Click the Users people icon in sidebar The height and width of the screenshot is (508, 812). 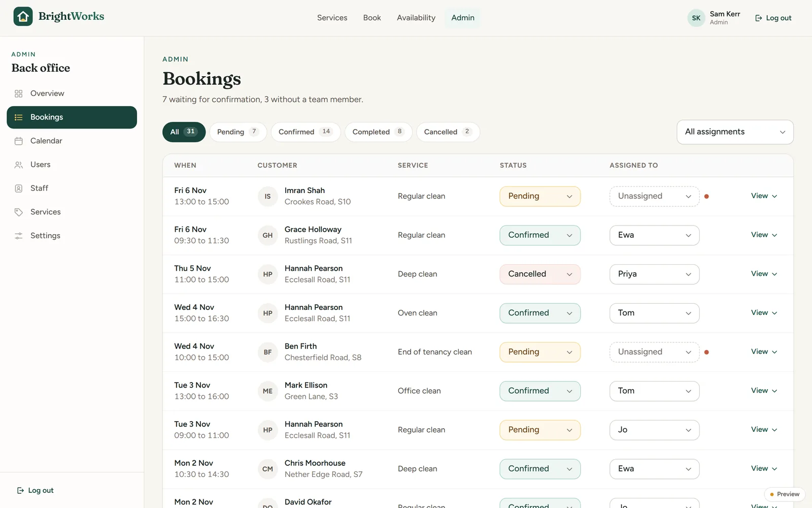click(x=19, y=165)
